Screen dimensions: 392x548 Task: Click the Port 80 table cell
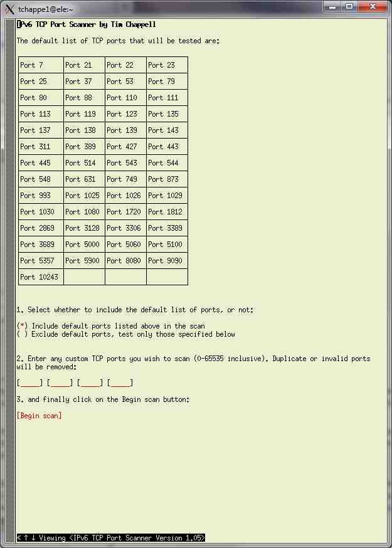41,98
